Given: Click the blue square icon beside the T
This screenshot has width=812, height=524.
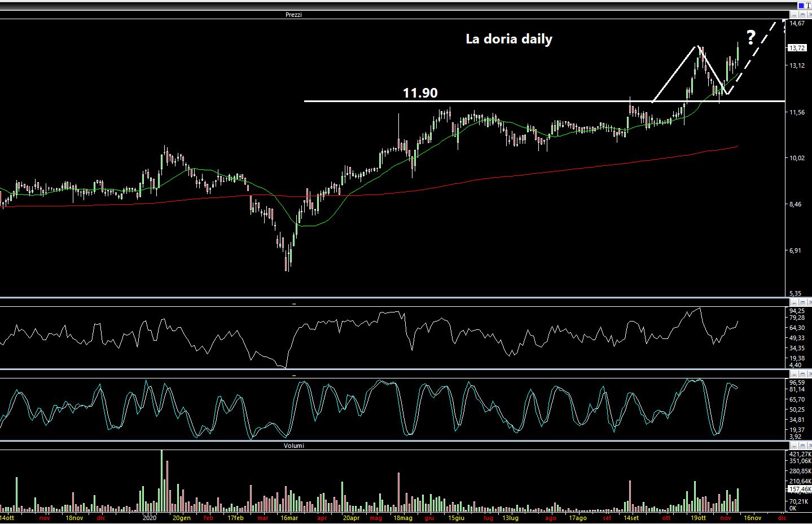Looking at the screenshot, I should [801, 6].
